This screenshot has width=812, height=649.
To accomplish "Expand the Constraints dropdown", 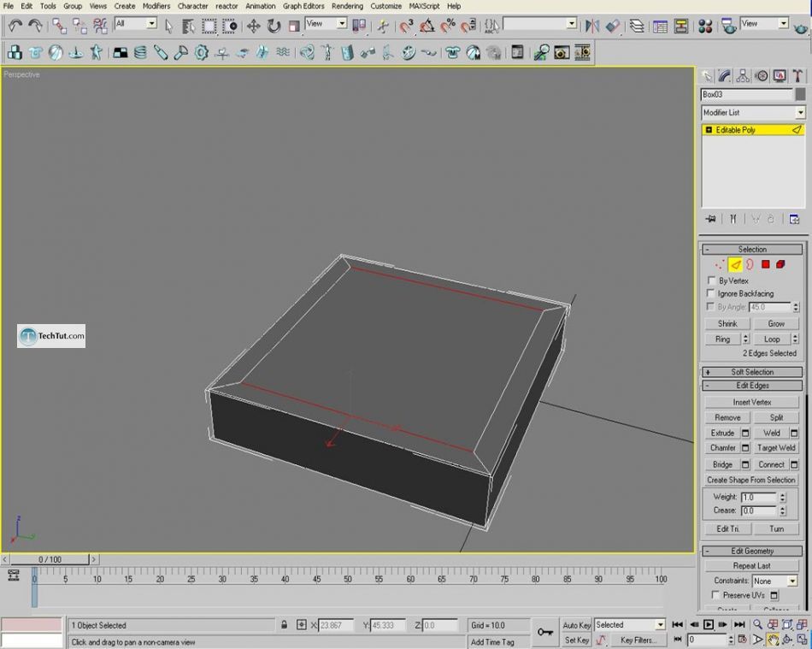I will pyautogui.click(x=791, y=581).
